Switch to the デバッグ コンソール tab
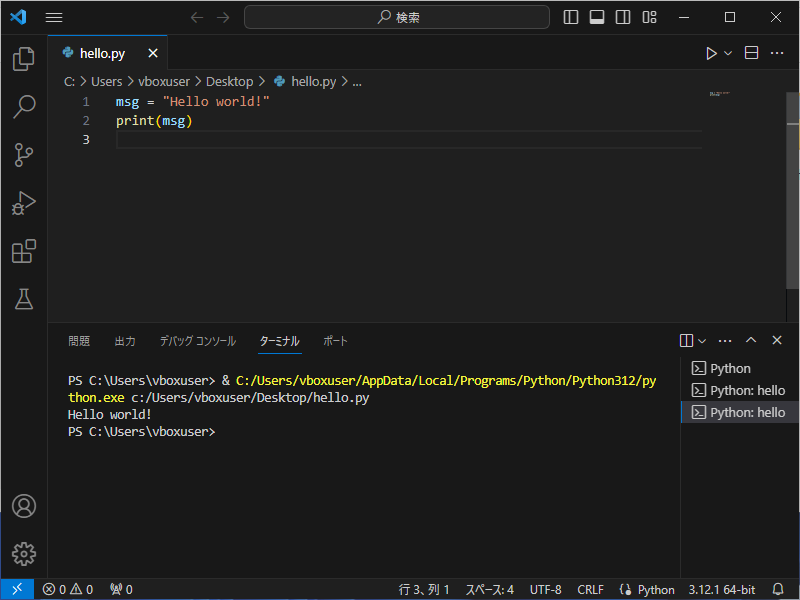Viewport: 800px width, 600px height. [x=197, y=340]
